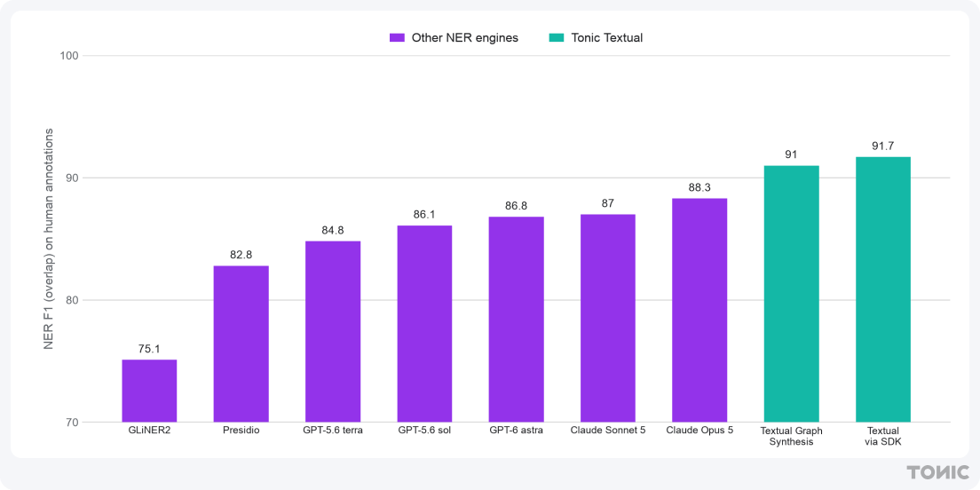Select the Other NER engines legend label

(464, 37)
